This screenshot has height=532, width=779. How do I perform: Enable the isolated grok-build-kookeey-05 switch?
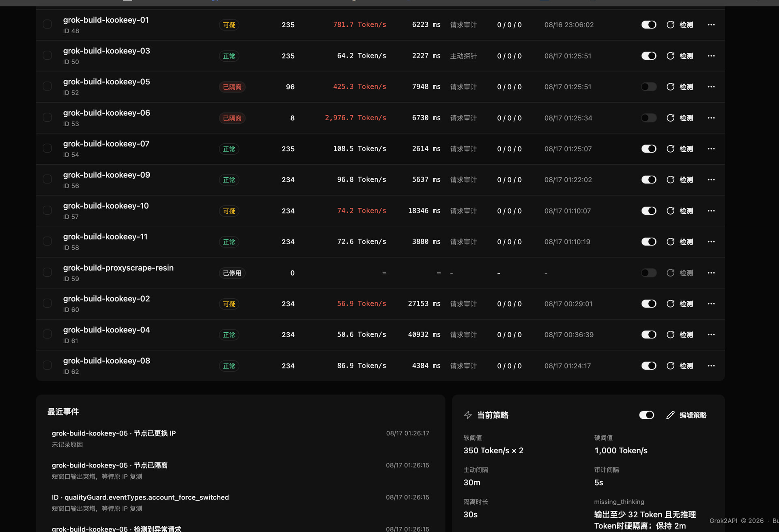tap(648, 87)
